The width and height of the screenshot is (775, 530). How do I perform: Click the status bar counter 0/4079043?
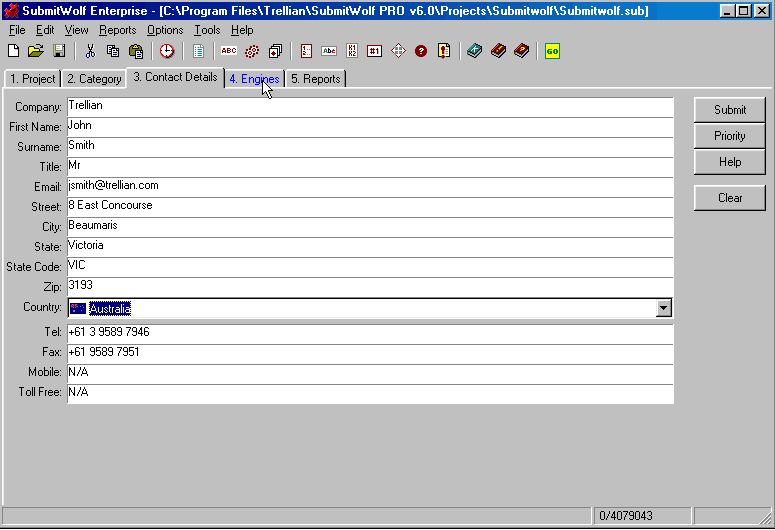642,516
